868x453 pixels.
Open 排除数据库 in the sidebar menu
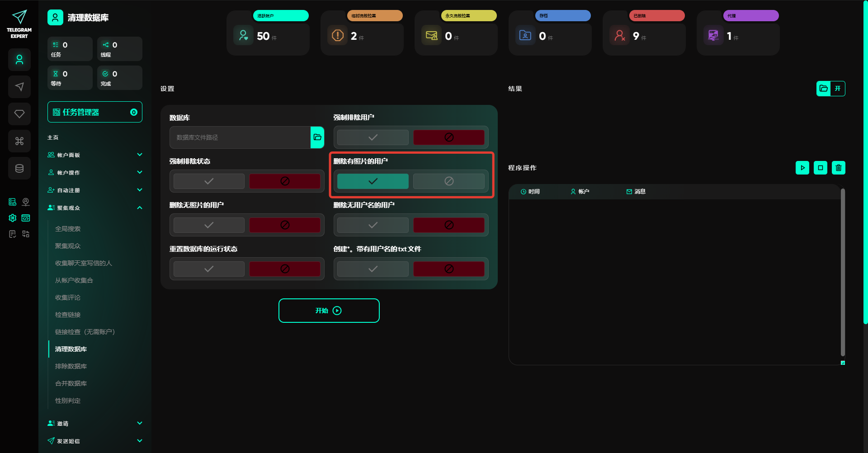coord(71,366)
